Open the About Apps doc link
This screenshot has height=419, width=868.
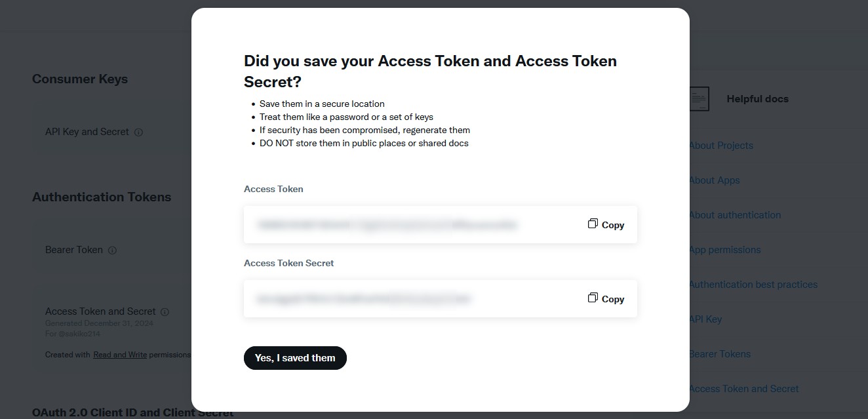(x=715, y=180)
